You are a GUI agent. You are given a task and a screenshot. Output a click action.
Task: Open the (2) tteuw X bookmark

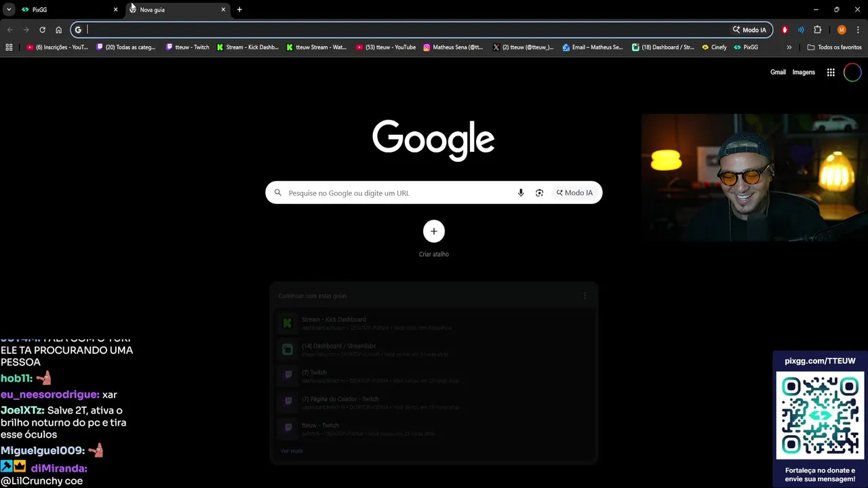pyautogui.click(x=523, y=47)
